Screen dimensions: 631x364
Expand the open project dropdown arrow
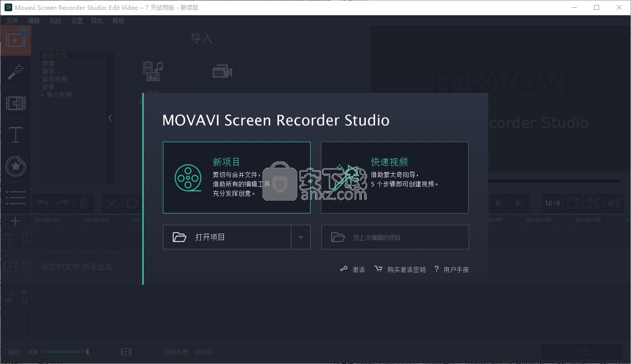[301, 237]
